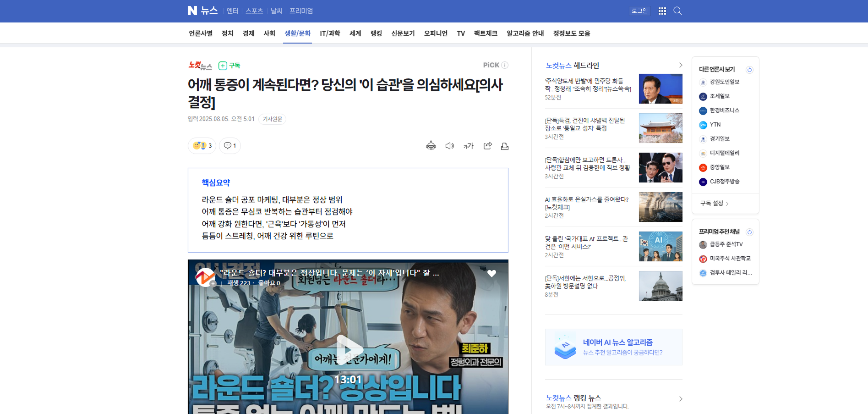Screen dimensions: 868x414
Task: Click the print article icon
Action: 505,146
